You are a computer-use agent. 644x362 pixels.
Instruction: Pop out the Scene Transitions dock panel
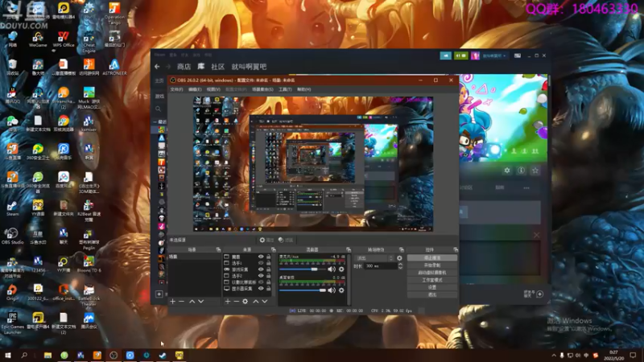(401, 249)
